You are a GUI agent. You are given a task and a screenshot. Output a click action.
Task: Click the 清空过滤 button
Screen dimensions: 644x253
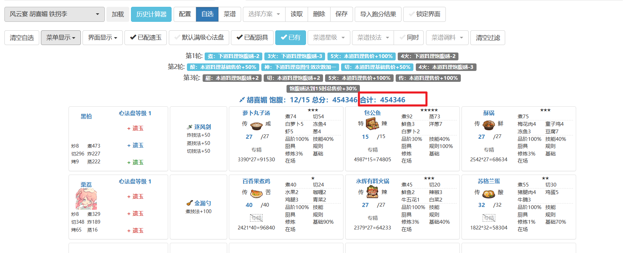[488, 38]
